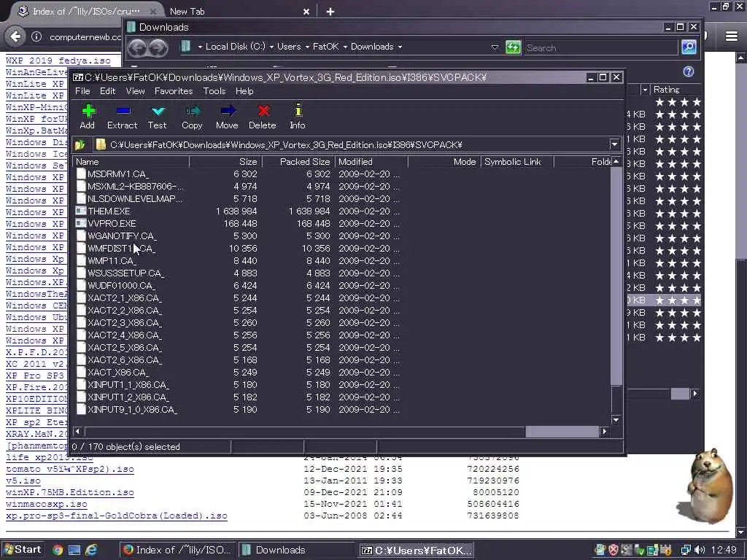Screen dimensions: 747x560
Task: Close the New Tab browser tab
Action: [306, 12]
